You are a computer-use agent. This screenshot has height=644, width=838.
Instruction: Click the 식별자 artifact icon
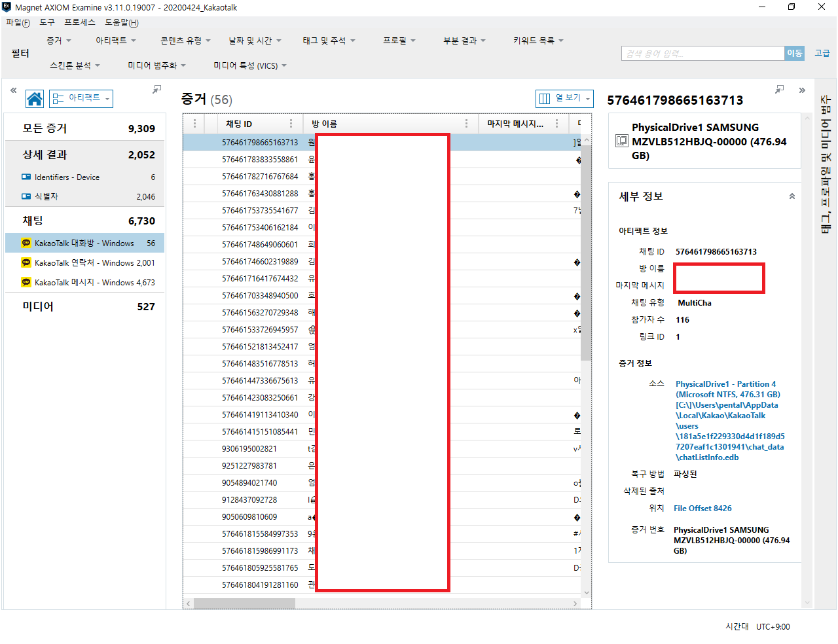(26, 196)
